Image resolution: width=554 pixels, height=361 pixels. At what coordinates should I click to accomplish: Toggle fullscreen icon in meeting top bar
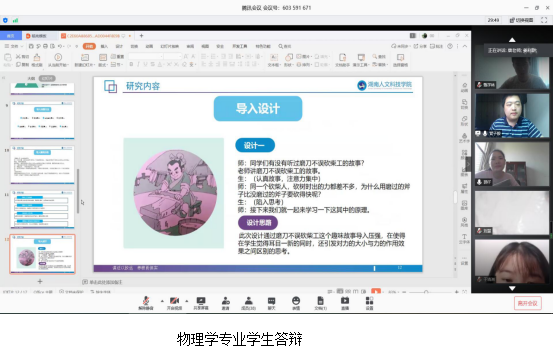click(544, 20)
